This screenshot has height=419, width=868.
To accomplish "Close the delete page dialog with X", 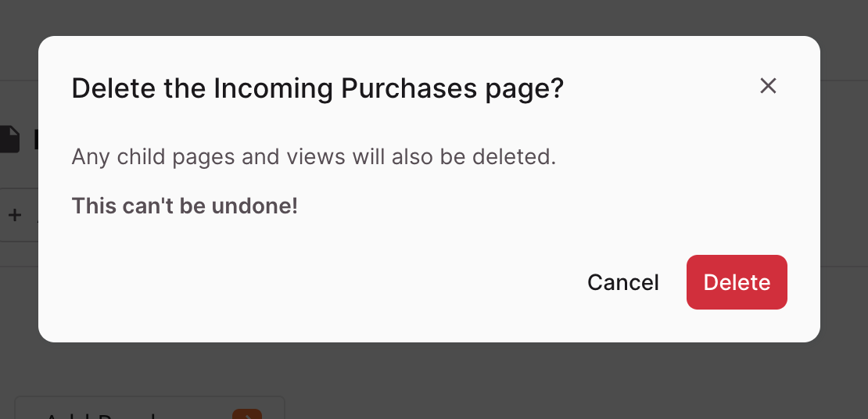I will click(768, 86).
